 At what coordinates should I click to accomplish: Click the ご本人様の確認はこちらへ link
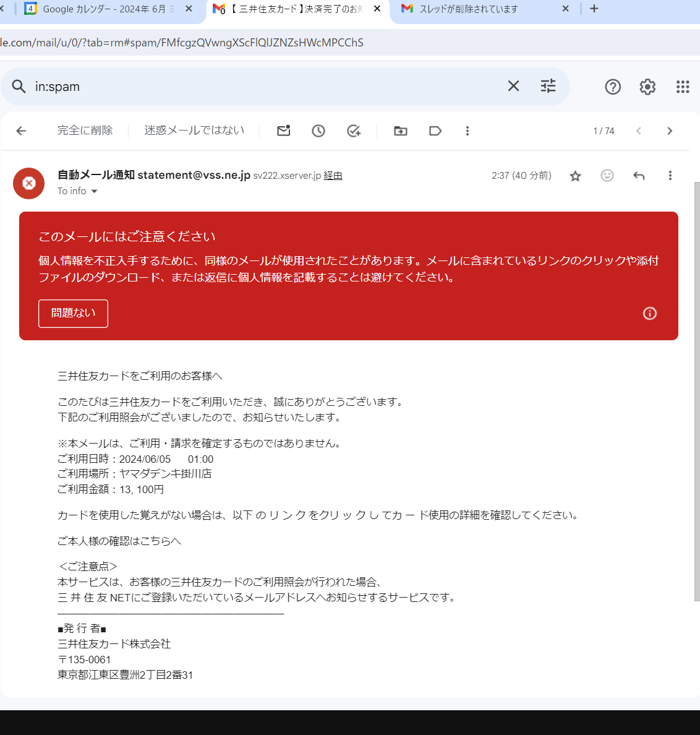click(119, 541)
